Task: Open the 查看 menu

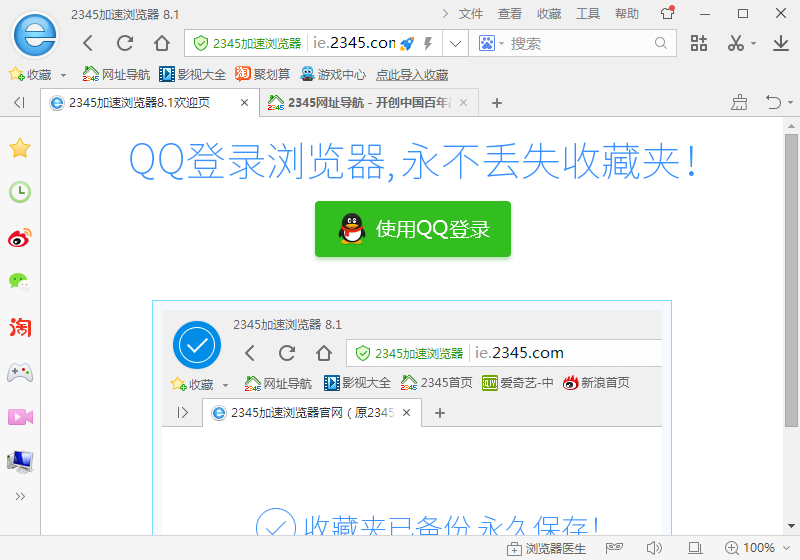Action: 510,14
